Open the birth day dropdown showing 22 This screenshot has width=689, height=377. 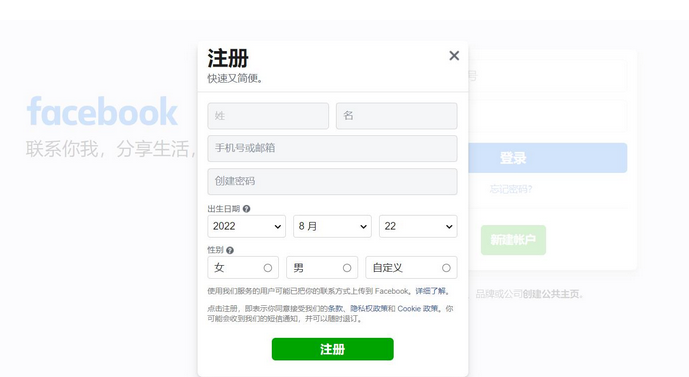pos(418,226)
